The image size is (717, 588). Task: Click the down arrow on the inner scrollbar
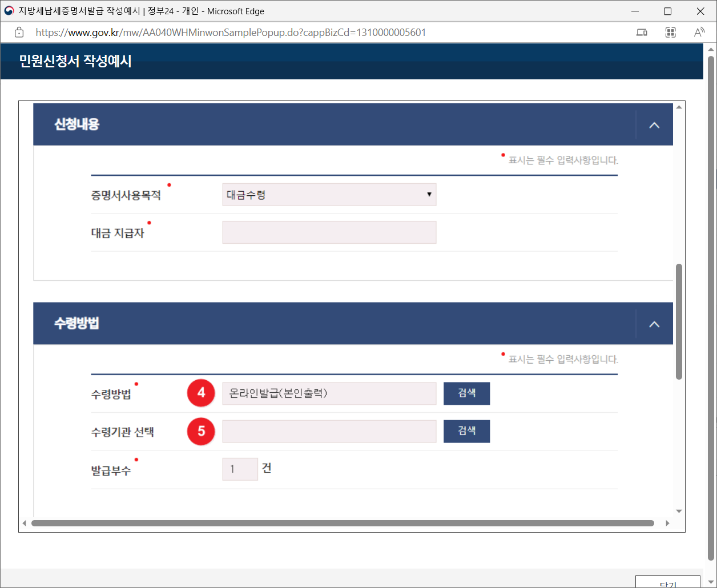tap(679, 511)
